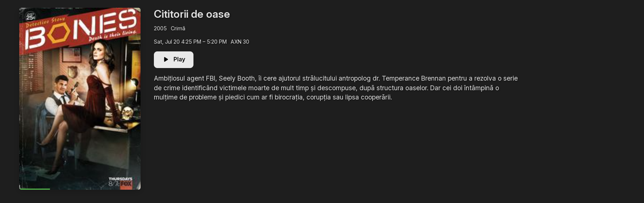Select the title Cititorii de oase

[192, 14]
